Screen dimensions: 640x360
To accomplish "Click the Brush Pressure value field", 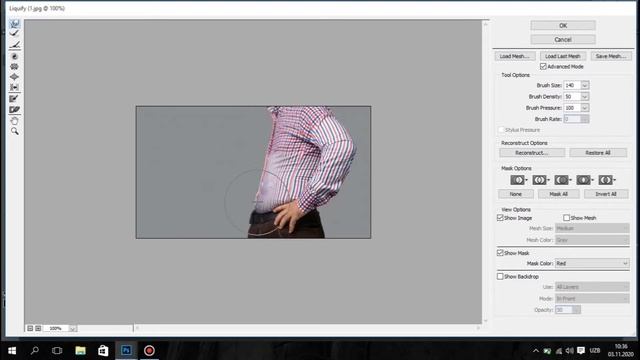I will (572, 108).
